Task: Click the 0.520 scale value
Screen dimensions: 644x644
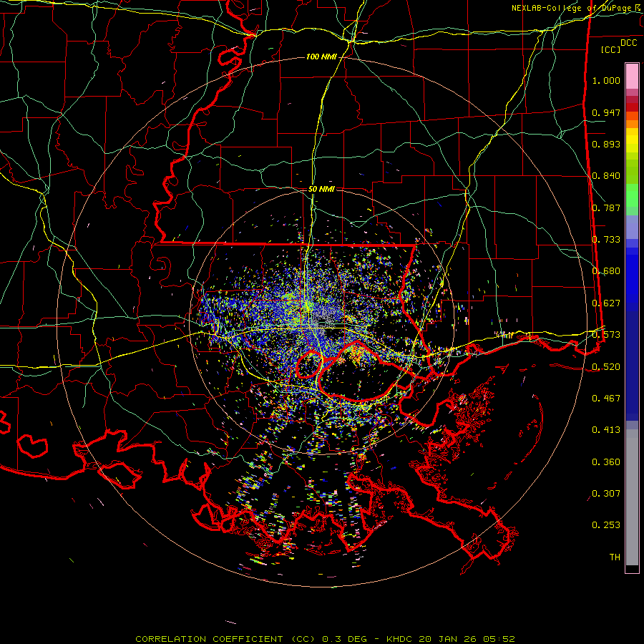Action: coord(606,367)
